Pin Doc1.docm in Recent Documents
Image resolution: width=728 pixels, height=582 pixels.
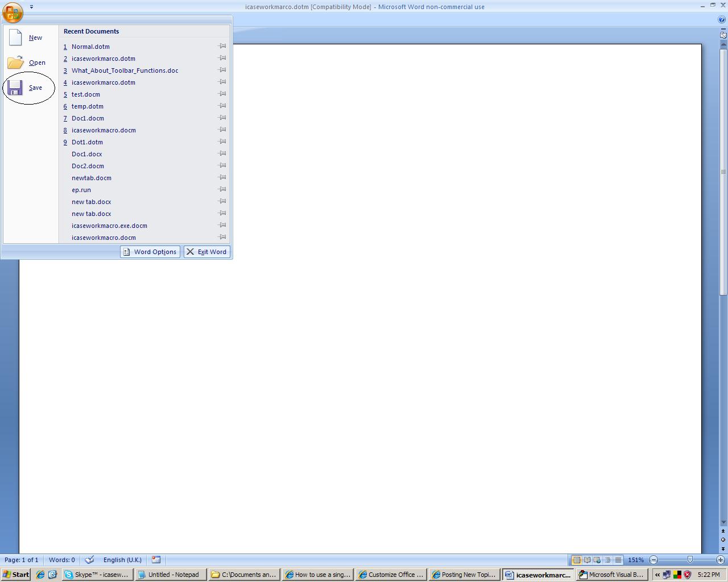pyautogui.click(x=222, y=118)
